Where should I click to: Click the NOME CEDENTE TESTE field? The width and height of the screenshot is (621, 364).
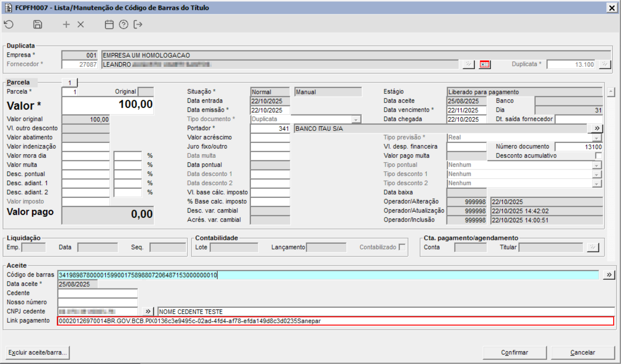386,311
